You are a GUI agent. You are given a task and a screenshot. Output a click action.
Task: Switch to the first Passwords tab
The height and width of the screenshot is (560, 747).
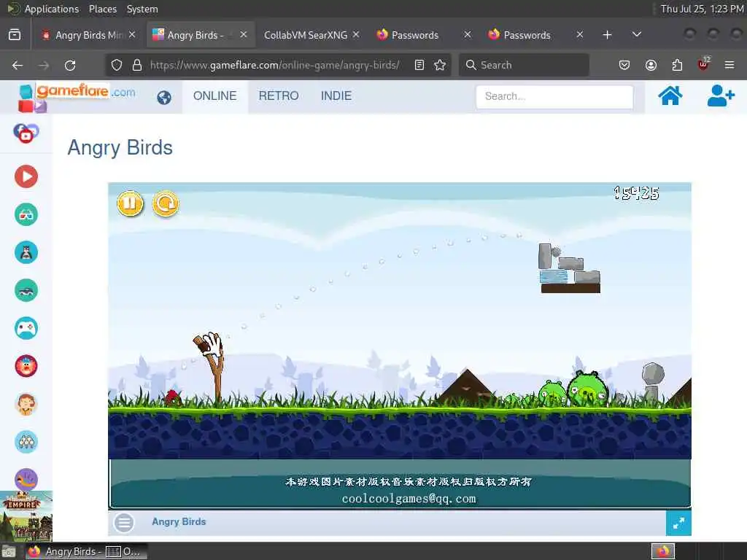414,35
